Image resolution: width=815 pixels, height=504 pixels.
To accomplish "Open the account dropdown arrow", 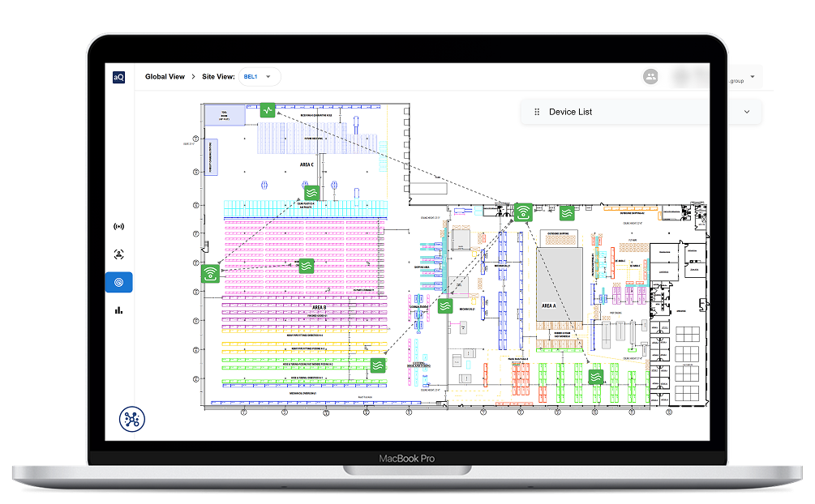I will pyautogui.click(x=752, y=77).
